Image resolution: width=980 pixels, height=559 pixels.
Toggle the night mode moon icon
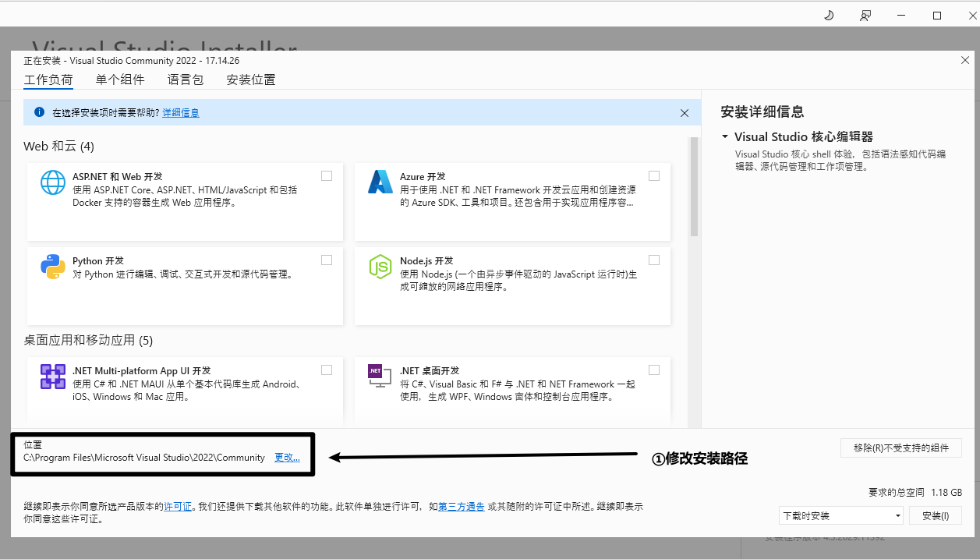point(829,15)
